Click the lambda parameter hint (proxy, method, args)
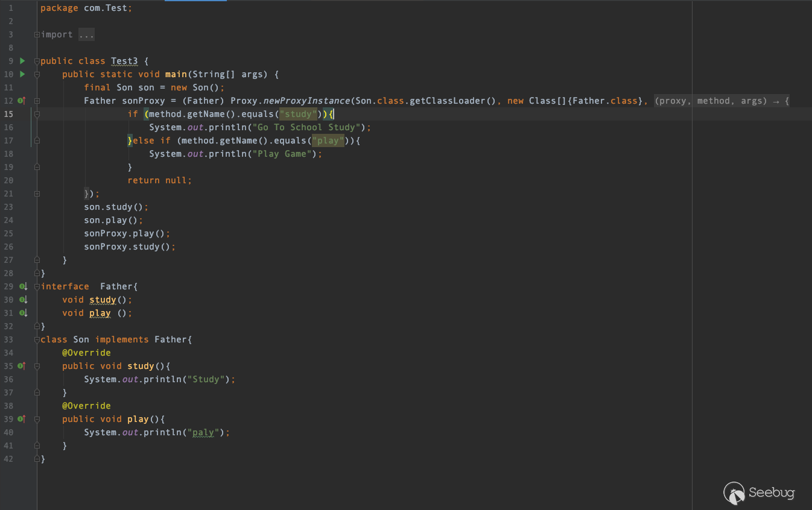Image resolution: width=812 pixels, height=510 pixels. [x=711, y=101]
